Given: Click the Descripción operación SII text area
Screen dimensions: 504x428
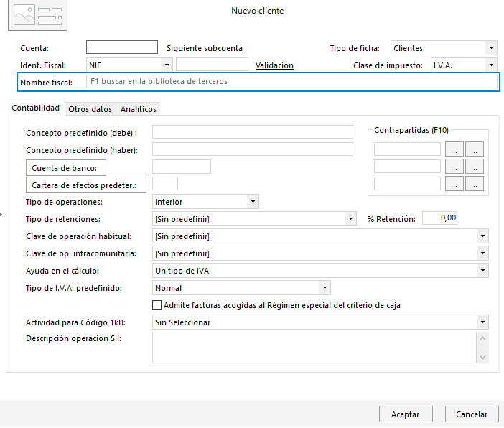Looking at the screenshot, I should point(314,348).
